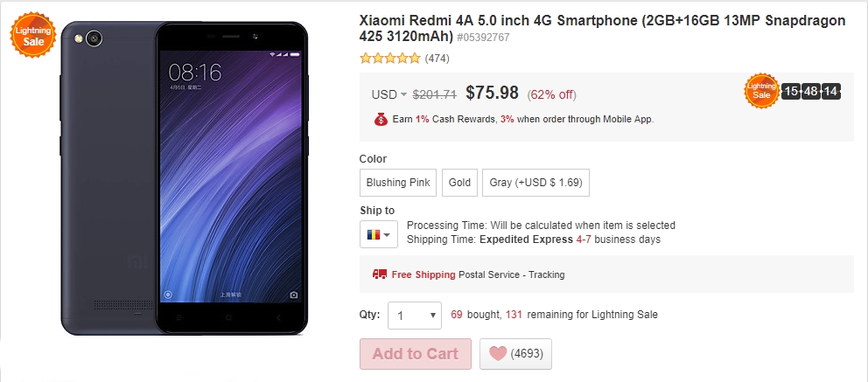The height and width of the screenshot is (382, 868).
Task: Click the Xiaomi Redmi 4A product image
Action: click(184, 179)
